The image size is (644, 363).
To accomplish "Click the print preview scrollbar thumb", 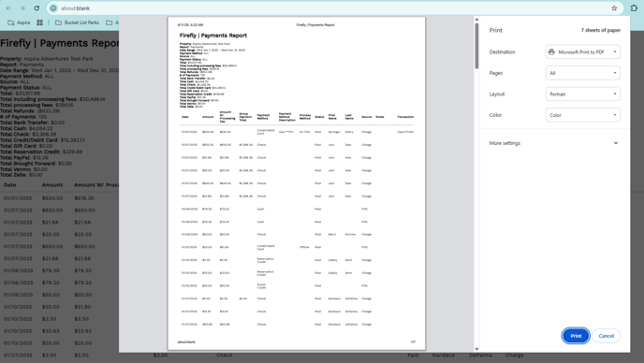I will (x=476, y=45).
